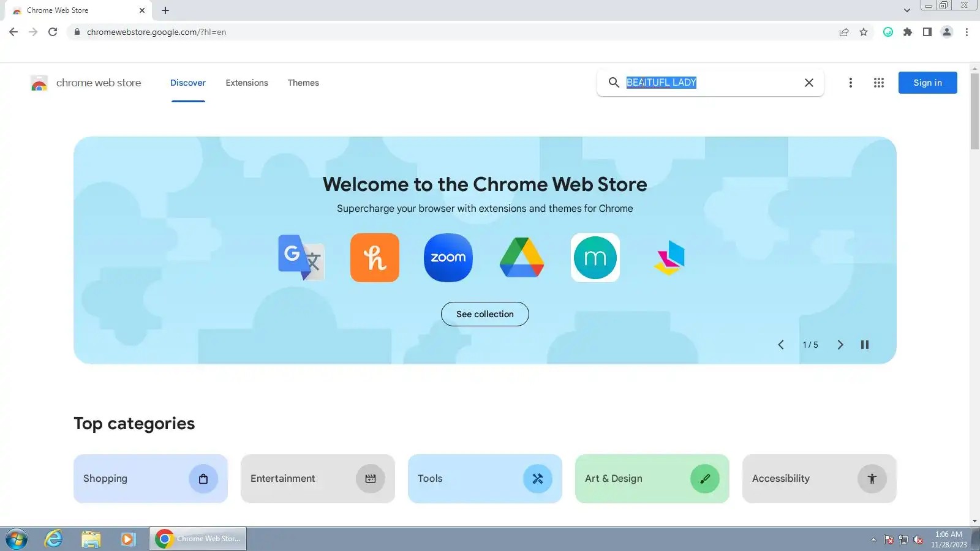Open the store's three-dot options menu

tap(851, 83)
